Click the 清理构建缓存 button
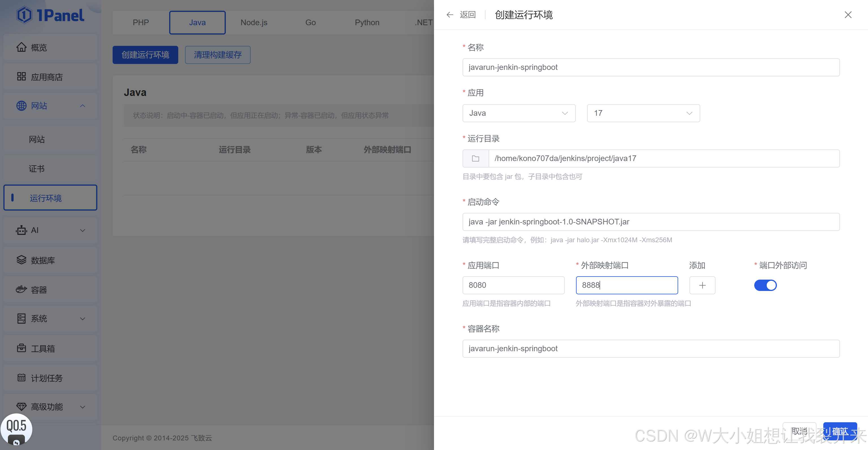This screenshot has width=868, height=450. coord(218,55)
